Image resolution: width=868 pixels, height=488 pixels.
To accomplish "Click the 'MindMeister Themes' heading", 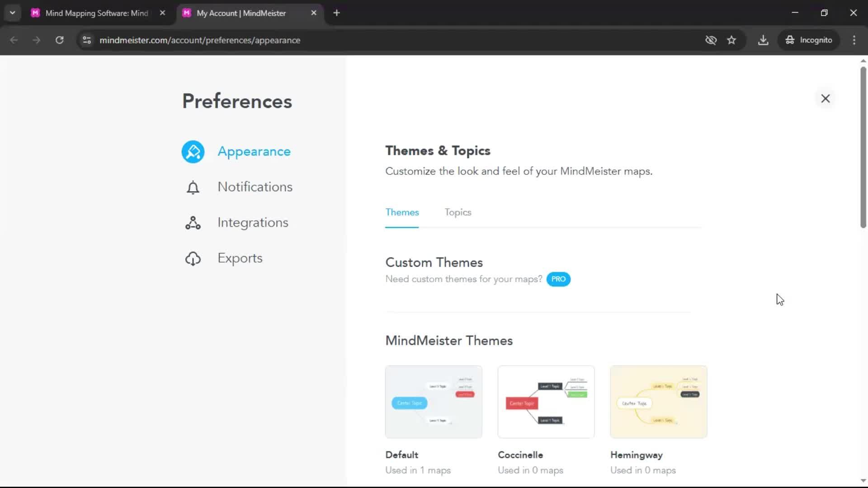I will 449,341.
